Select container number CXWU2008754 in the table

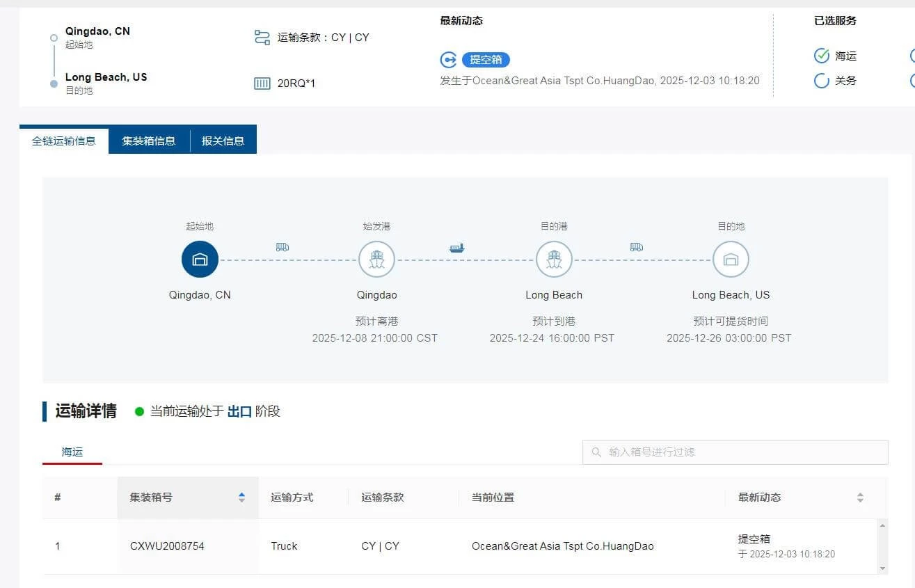point(167,546)
